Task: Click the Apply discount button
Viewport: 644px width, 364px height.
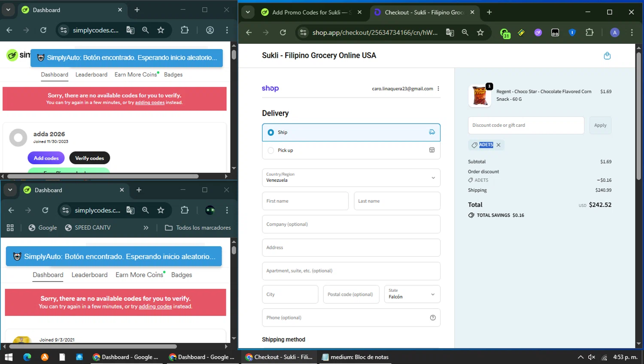Action: coord(600,125)
